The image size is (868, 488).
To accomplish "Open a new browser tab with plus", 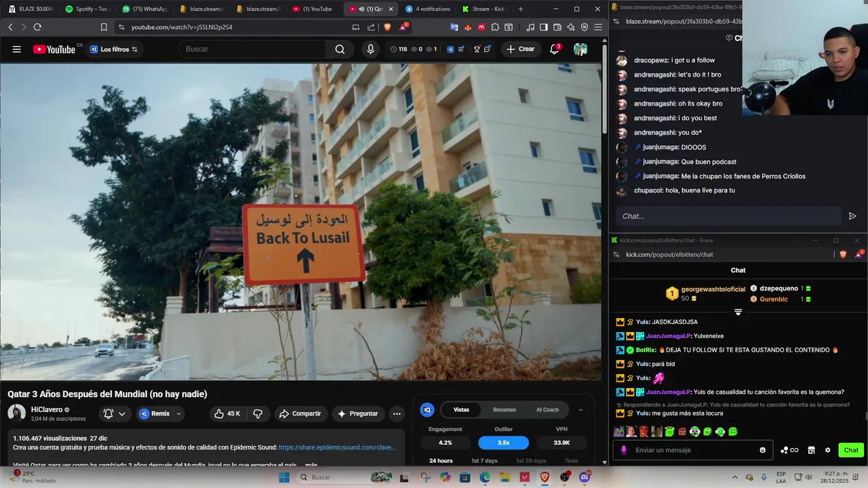I will (x=521, y=9).
